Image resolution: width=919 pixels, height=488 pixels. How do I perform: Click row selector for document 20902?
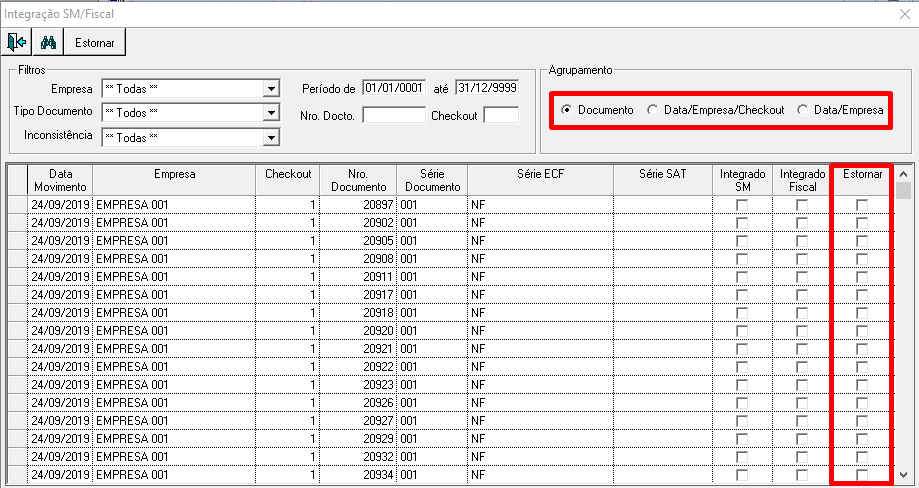tap(19, 223)
